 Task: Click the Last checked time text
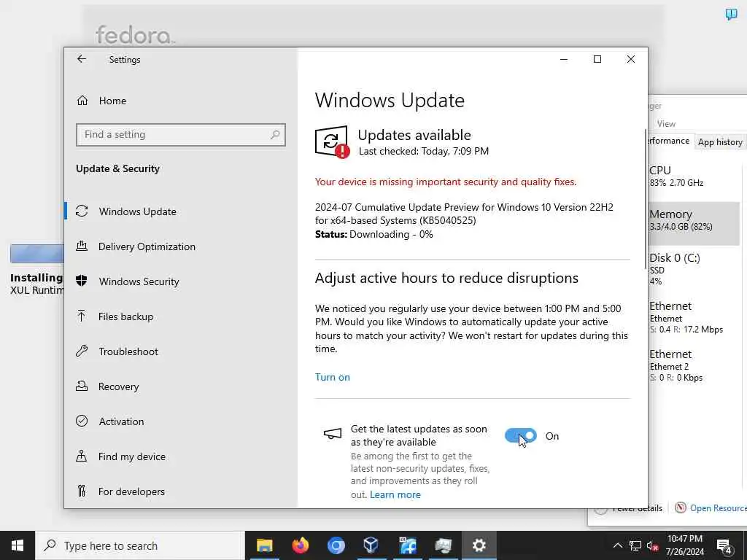[424, 152]
